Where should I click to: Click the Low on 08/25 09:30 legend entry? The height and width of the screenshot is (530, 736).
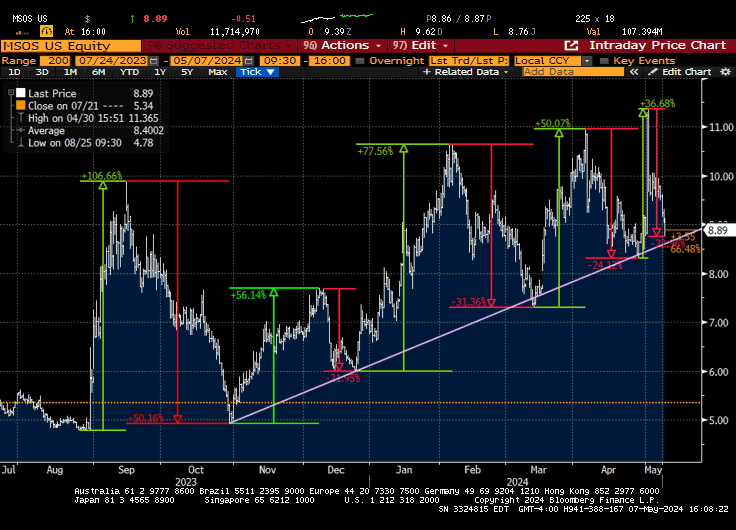point(91,143)
